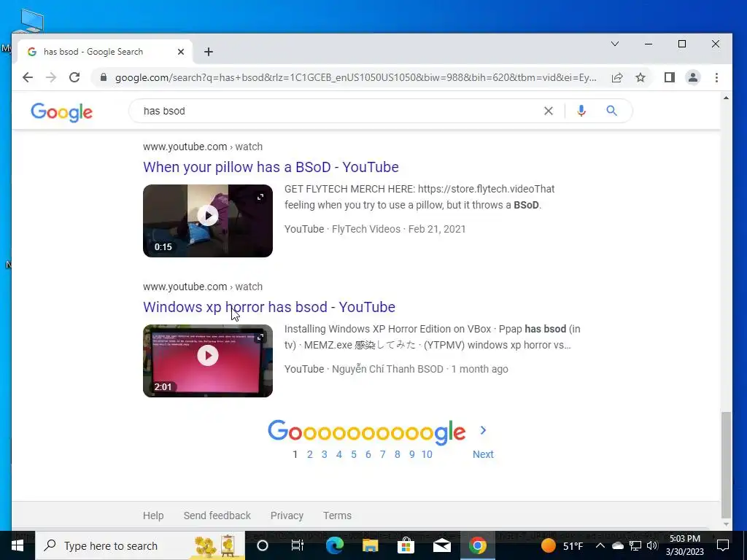
Task: Open Chrome's three-dot menu
Action: click(x=716, y=77)
